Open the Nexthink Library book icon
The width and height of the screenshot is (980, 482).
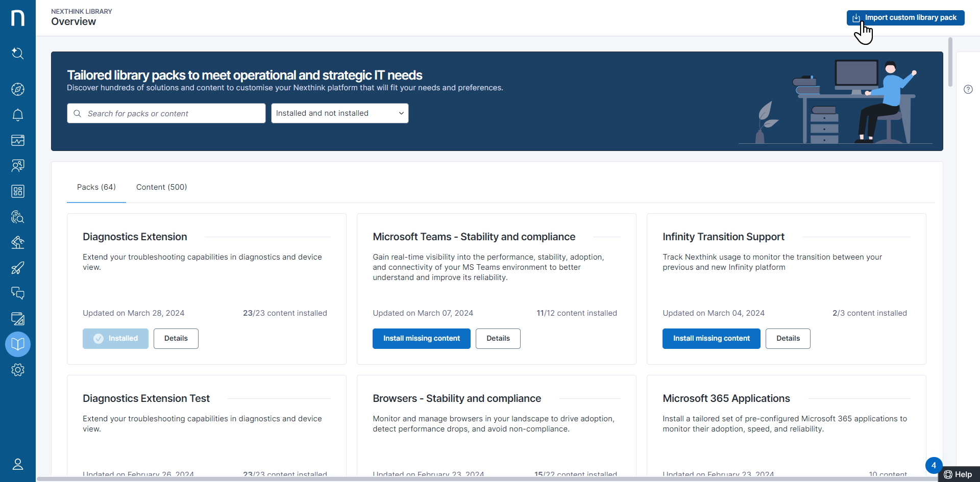[18, 344]
